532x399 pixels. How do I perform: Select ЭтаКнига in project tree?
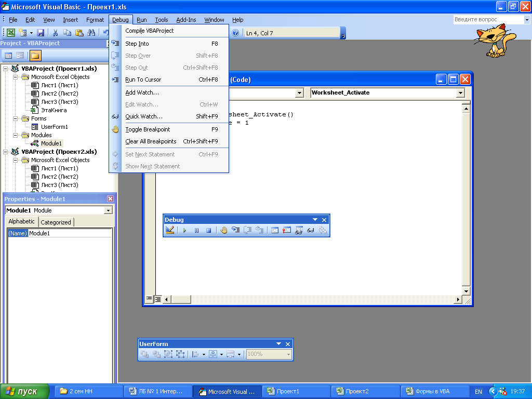click(x=54, y=110)
